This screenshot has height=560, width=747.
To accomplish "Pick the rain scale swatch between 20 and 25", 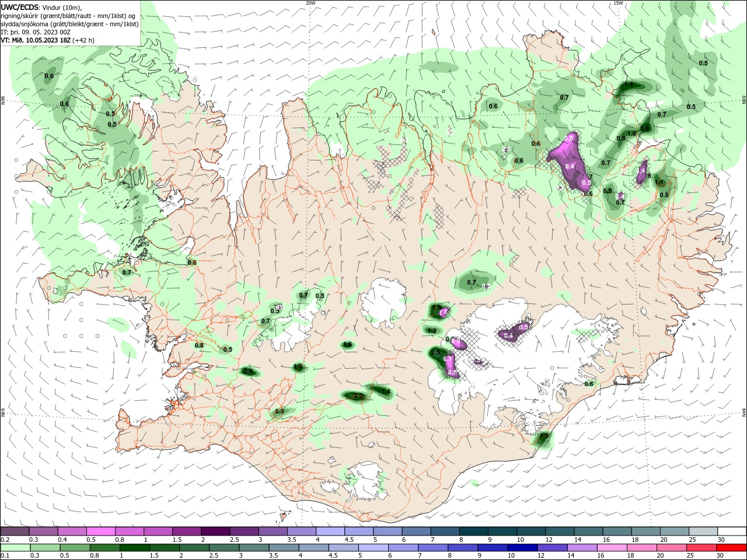I will (671, 547).
